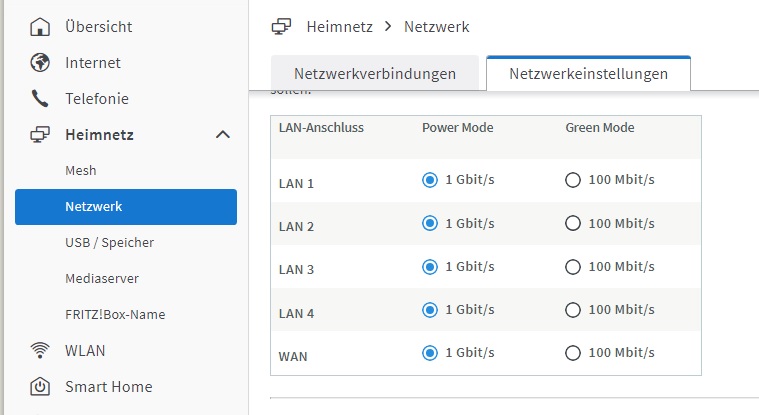Go to USB / Speicher settings
The image size is (759, 415).
(x=109, y=243)
